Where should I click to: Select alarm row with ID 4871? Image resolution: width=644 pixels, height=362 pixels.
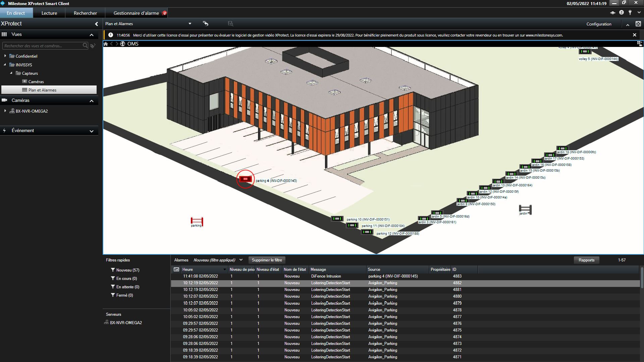click(x=405, y=357)
